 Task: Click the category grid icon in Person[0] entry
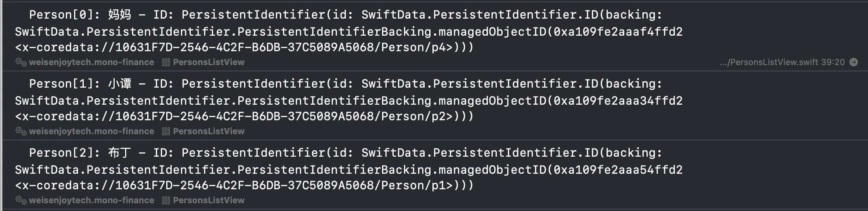[166, 62]
